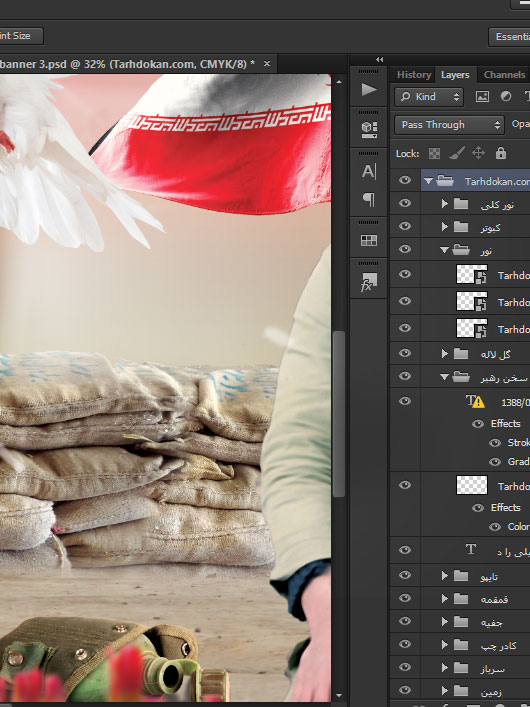The height and width of the screenshot is (707, 530).
Task: Switch to the Channels tab
Action: (504, 75)
